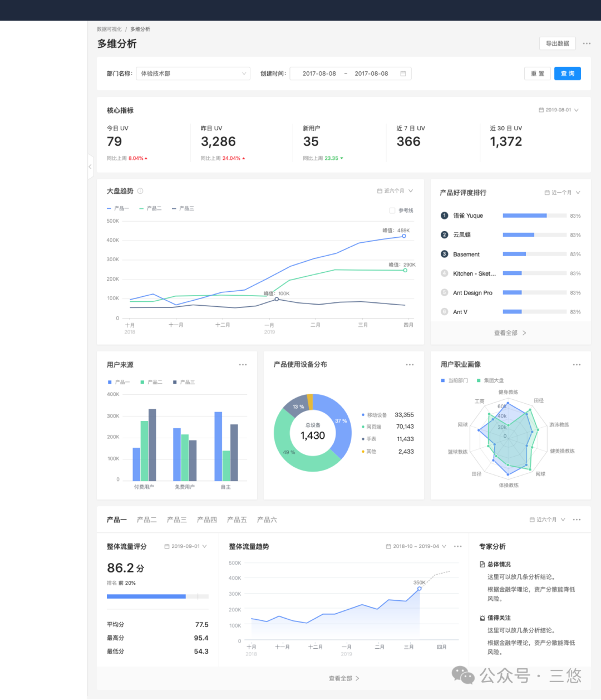The image size is (601, 700).
Task: Click the green down-arrow by 23.35
Action: click(342, 158)
